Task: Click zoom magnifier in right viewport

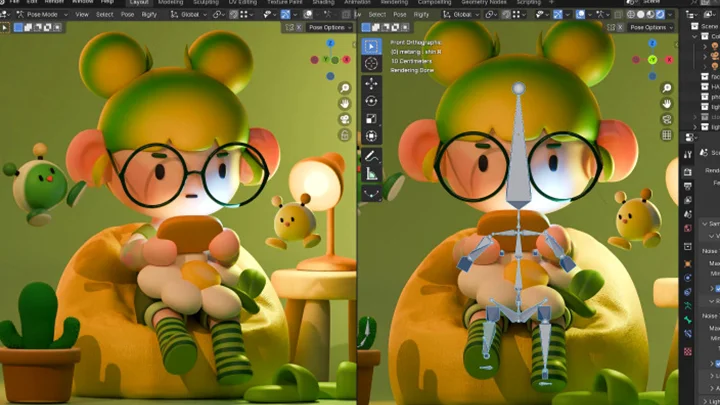Action: (x=667, y=88)
